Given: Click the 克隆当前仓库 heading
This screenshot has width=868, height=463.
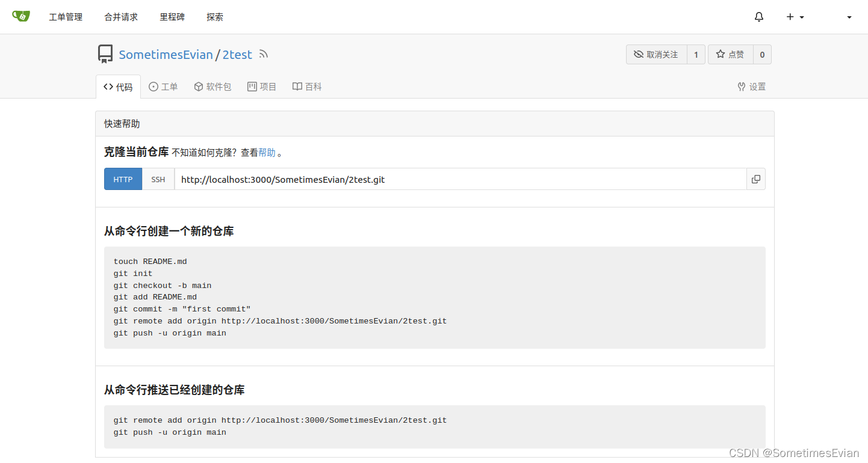Looking at the screenshot, I should pos(137,152).
